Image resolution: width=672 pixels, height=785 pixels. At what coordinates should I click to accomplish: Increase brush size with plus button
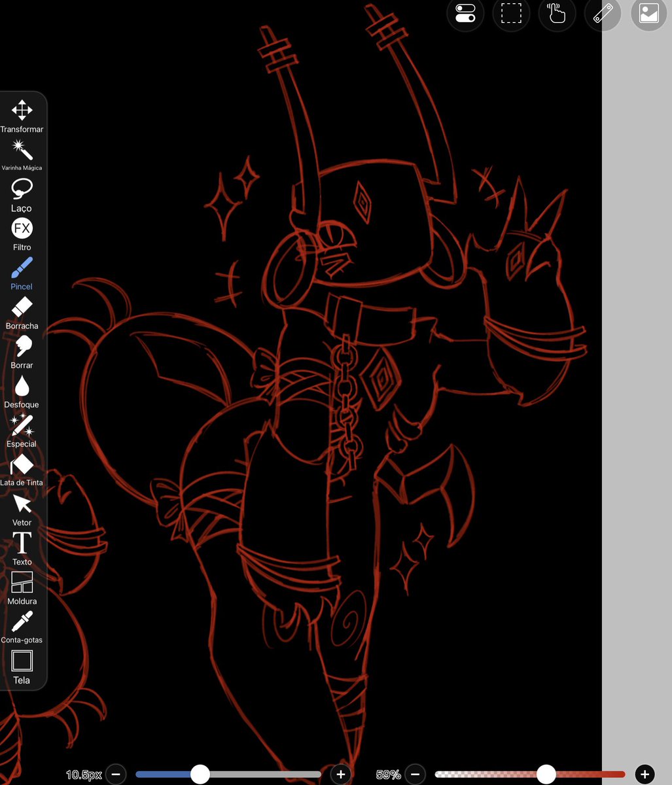340,775
